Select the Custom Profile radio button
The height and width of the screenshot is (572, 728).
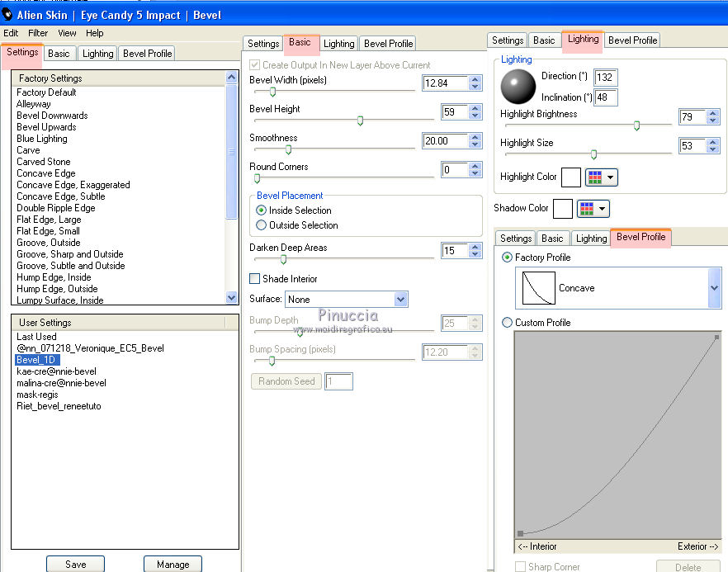507,322
